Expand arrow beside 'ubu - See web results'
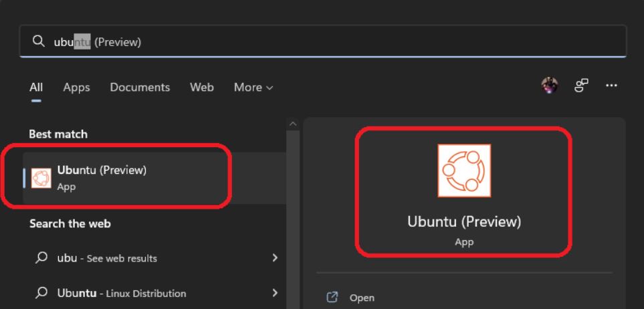Viewport: 644px width, 309px height. (x=275, y=258)
